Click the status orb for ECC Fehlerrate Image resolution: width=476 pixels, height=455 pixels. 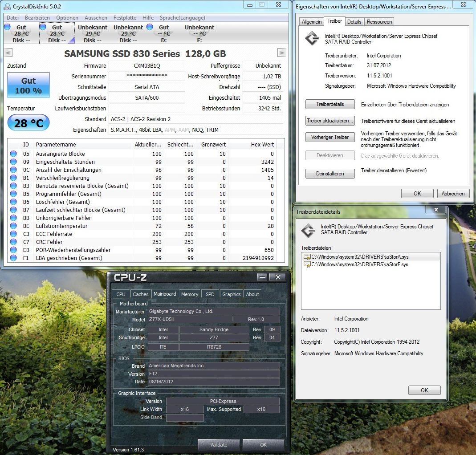click(13, 234)
